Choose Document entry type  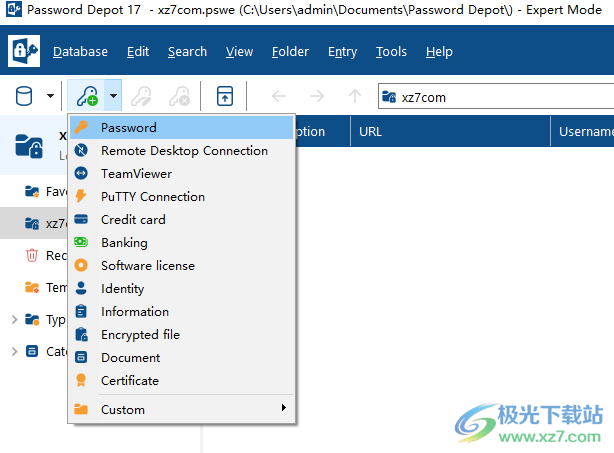click(x=182, y=357)
